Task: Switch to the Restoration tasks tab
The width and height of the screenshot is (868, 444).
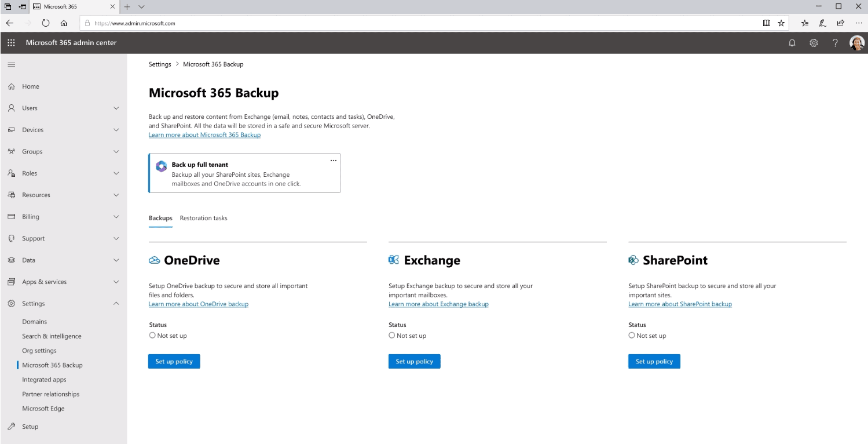Action: click(x=203, y=219)
